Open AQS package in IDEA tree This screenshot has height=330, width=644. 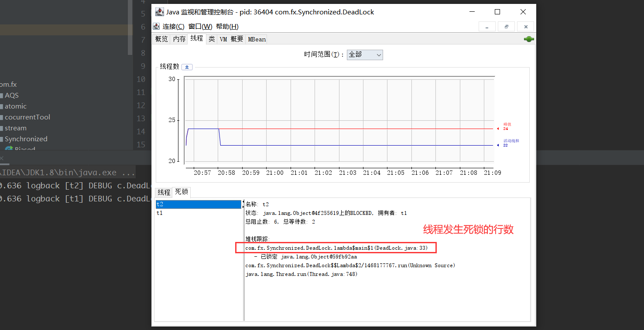point(12,95)
